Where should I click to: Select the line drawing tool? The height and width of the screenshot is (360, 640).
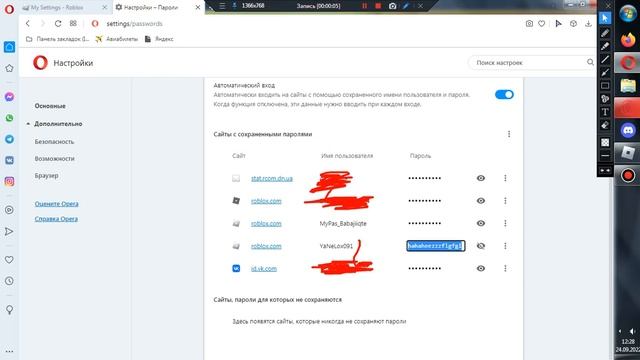[x=605, y=59]
